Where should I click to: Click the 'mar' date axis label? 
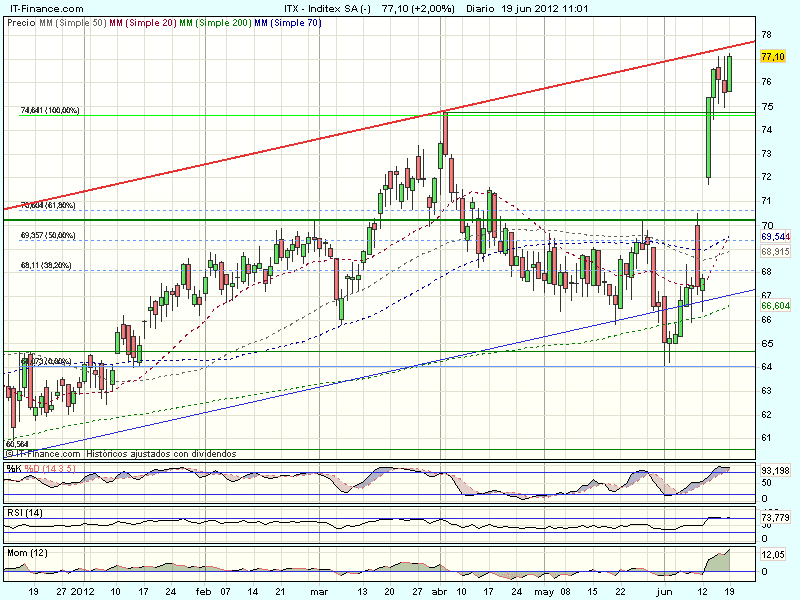319,592
